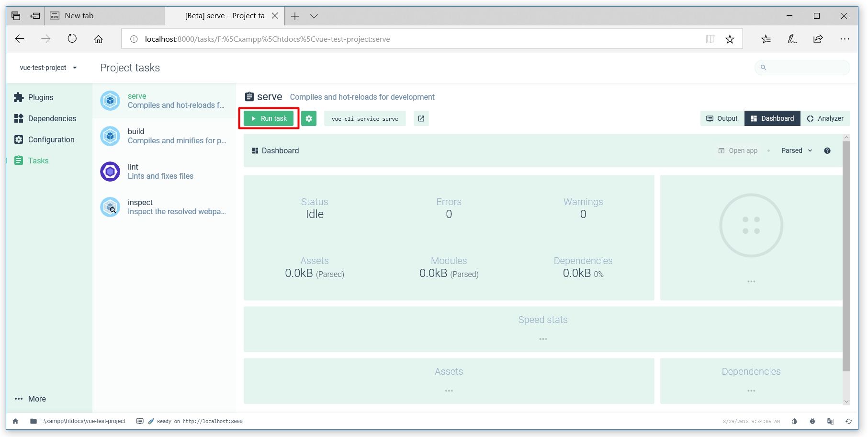Open the task in a new window icon
This screenshot has width=868, height=437.
(x=421, y=118)
